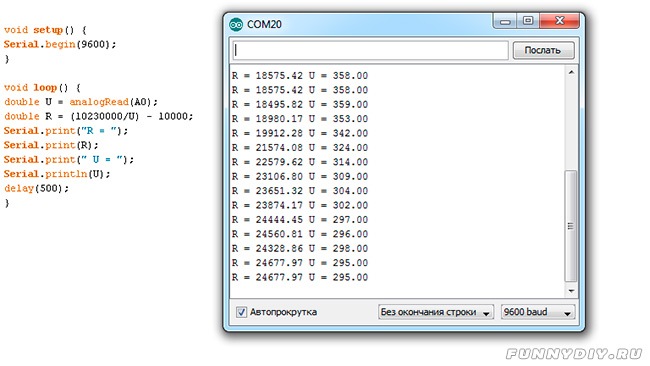Screen dimensions: 650x366
Task: Toggle the Автопрокрутка checkbox
Action: pos(241,312)
